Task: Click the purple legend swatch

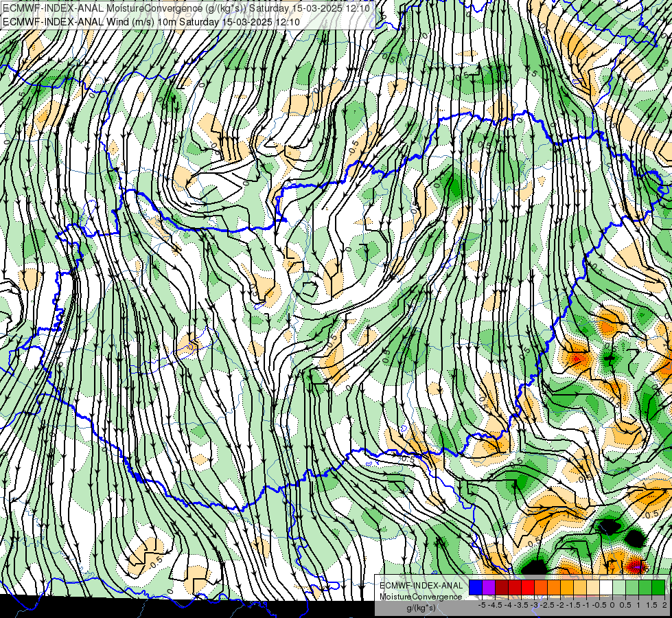Action: (x=489, y=588)
